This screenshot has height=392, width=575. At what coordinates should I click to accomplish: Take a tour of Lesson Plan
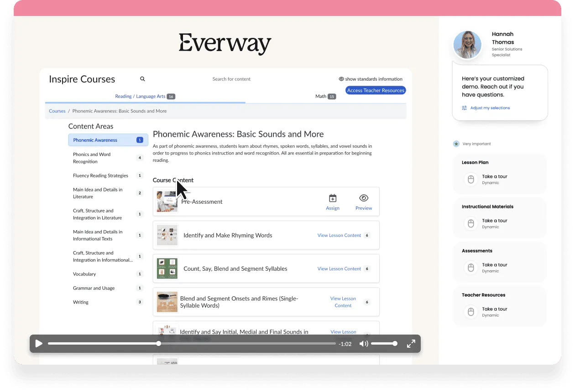(x=495, y=176)
